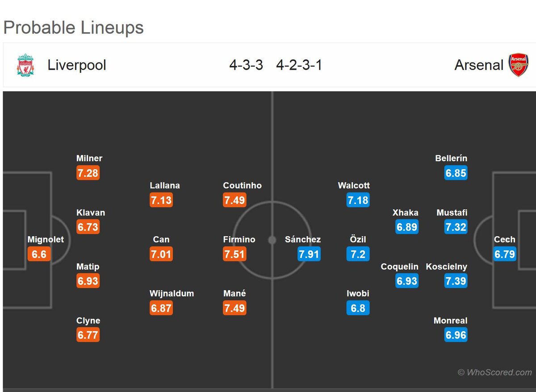Click Cech's 6.79 goalkeeper rating
536x392 pixels.
click(505, 254)
